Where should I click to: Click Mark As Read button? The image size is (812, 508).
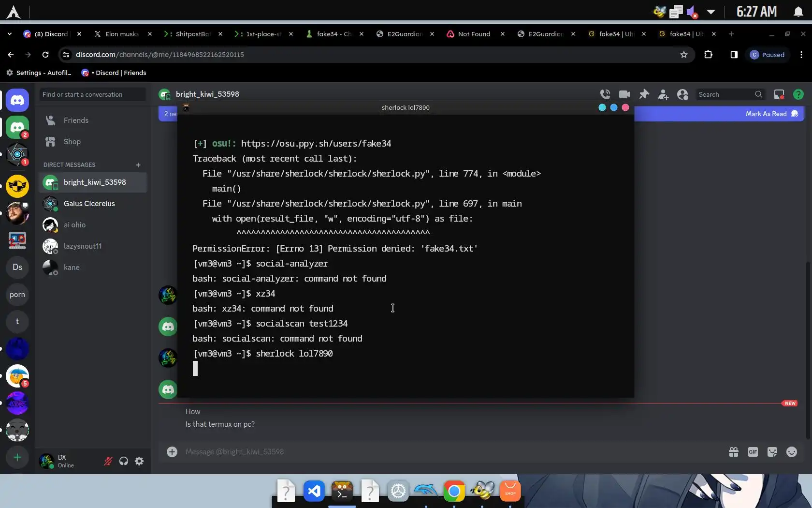pos(772,114)
